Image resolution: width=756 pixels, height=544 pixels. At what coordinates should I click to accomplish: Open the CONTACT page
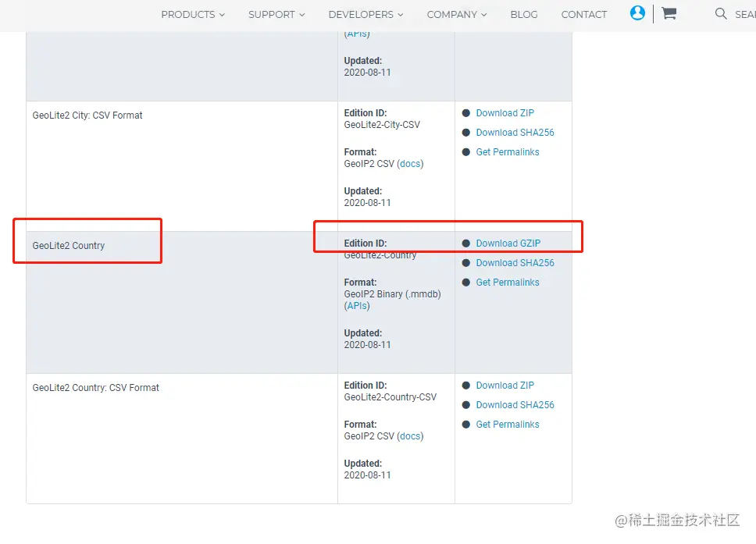coord(584,15)
